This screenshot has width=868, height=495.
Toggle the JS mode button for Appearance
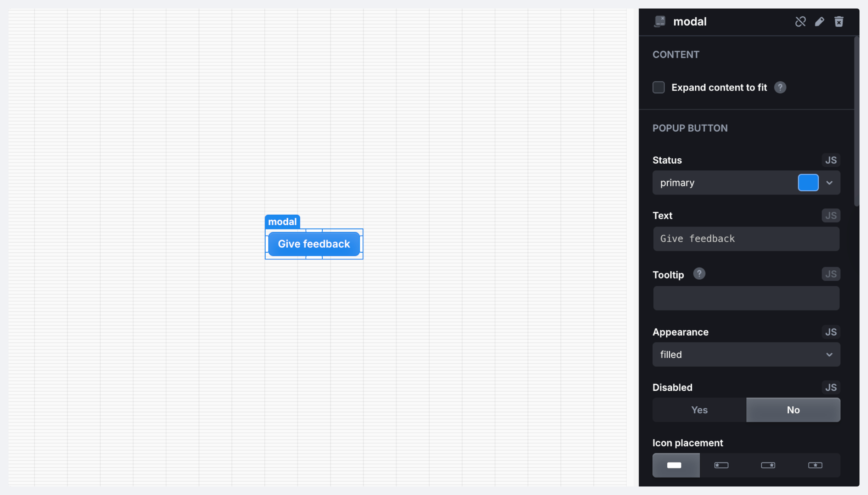tap(831, 332)
